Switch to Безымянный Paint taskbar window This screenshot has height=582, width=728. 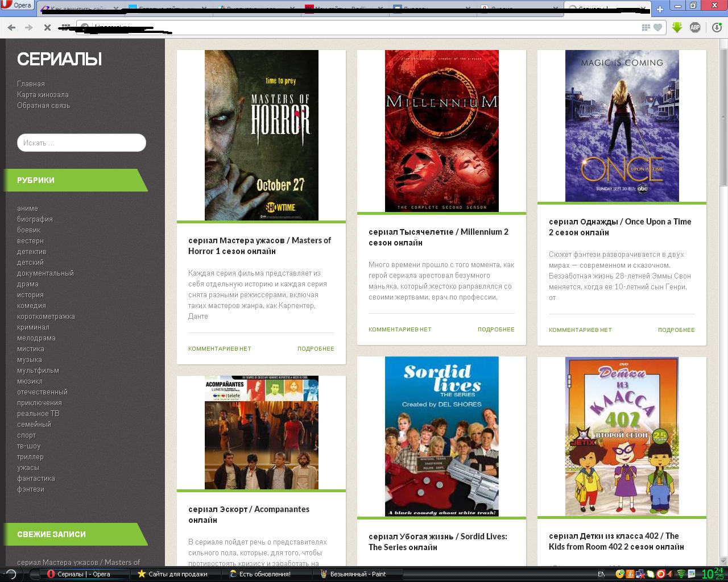pyautogui.click(x=358, y=574)
